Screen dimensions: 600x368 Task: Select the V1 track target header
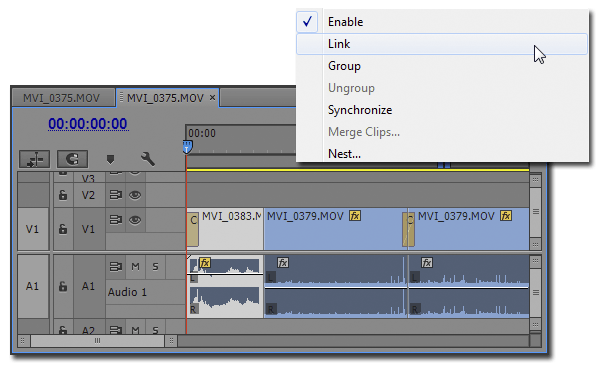(x=88, y=229)
